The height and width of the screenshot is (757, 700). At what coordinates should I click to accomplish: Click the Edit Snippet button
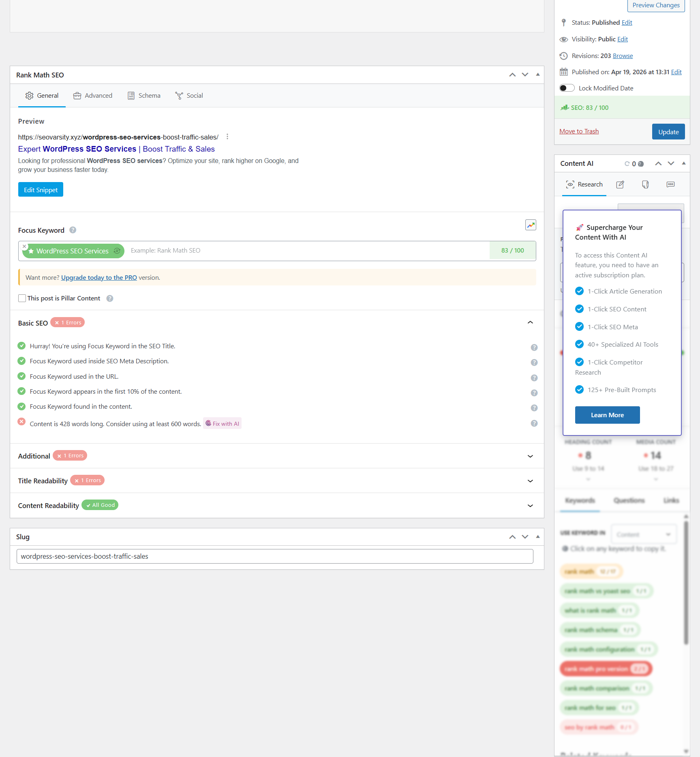coord(41,189)
